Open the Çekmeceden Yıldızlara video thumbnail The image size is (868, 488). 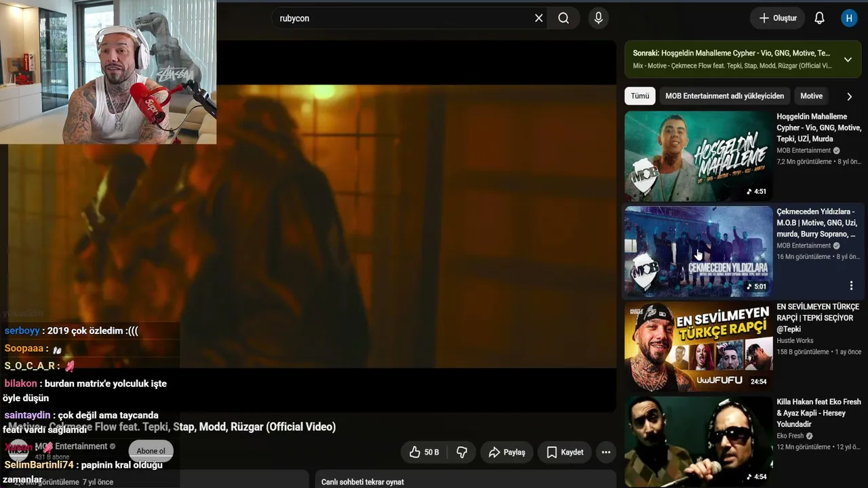[x=698, y=251]
